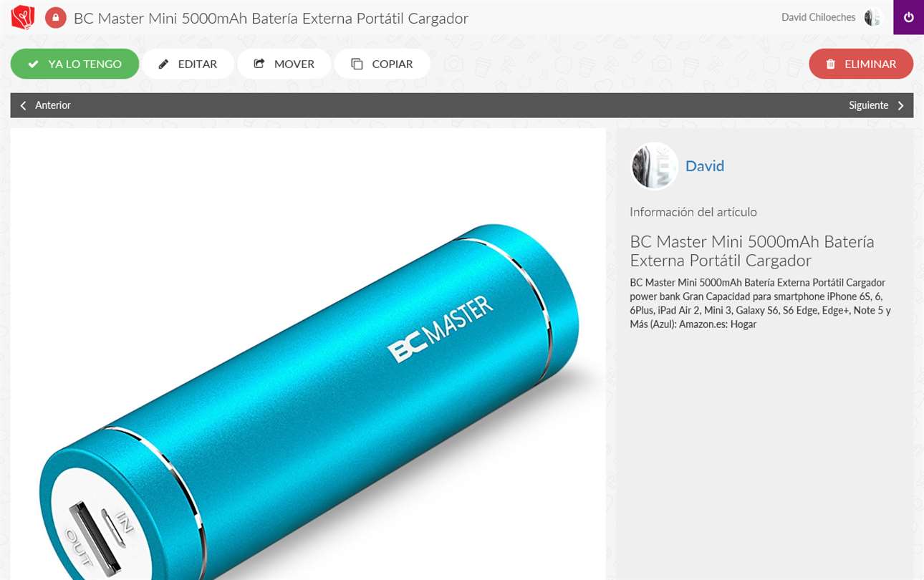Mark item with YA LO TENGO button

point(74,64)
